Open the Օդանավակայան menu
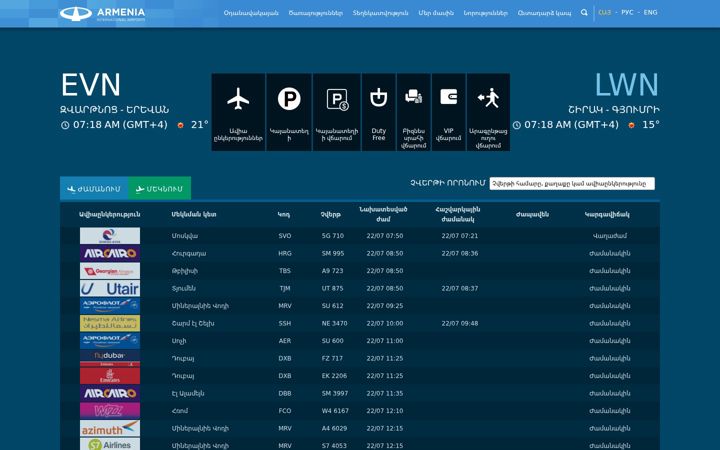 coord(251,13)
